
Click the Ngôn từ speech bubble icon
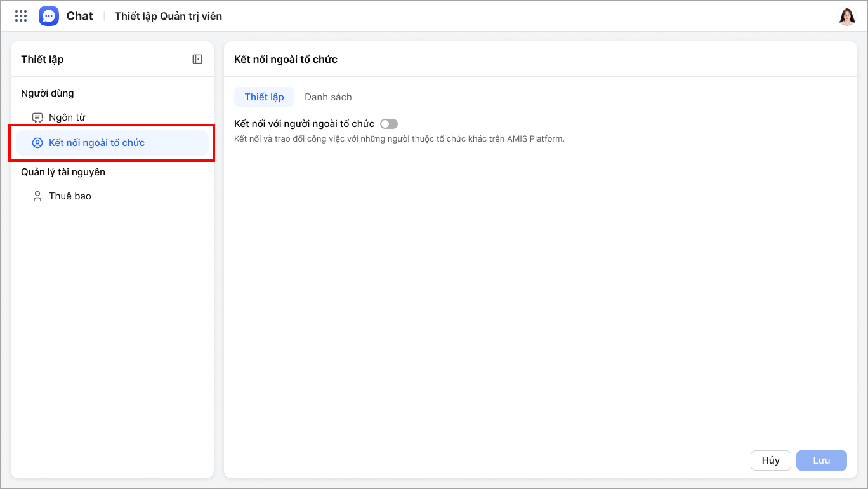click(x=37, y=117)
